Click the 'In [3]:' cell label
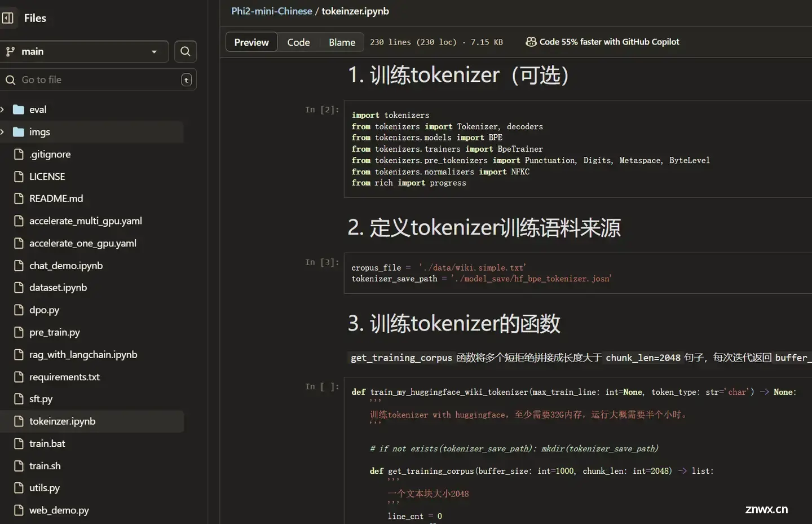 coord(322,262)
